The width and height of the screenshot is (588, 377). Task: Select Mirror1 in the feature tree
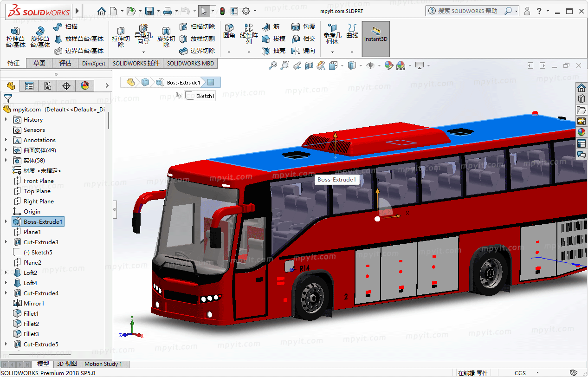click(34, 304)
